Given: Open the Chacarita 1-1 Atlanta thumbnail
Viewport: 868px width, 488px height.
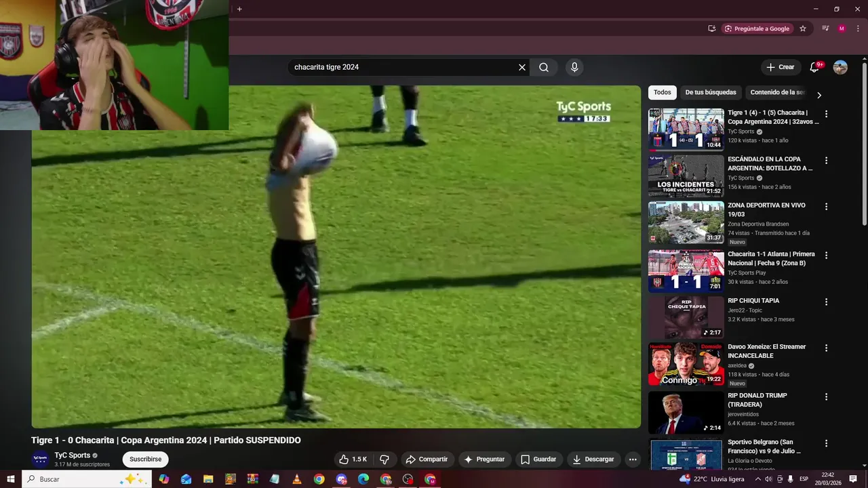Looking at the screenshot, I should point(686,271).
